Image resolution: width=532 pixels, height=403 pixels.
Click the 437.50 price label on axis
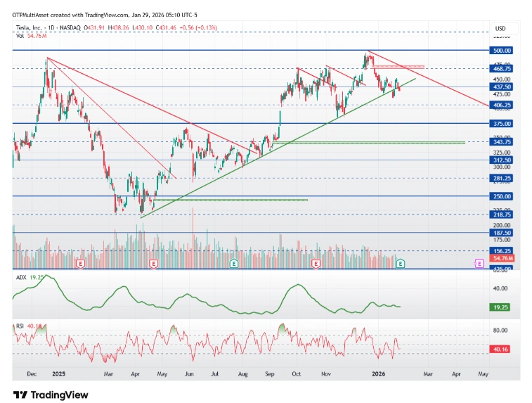click(x=502, y=87)
